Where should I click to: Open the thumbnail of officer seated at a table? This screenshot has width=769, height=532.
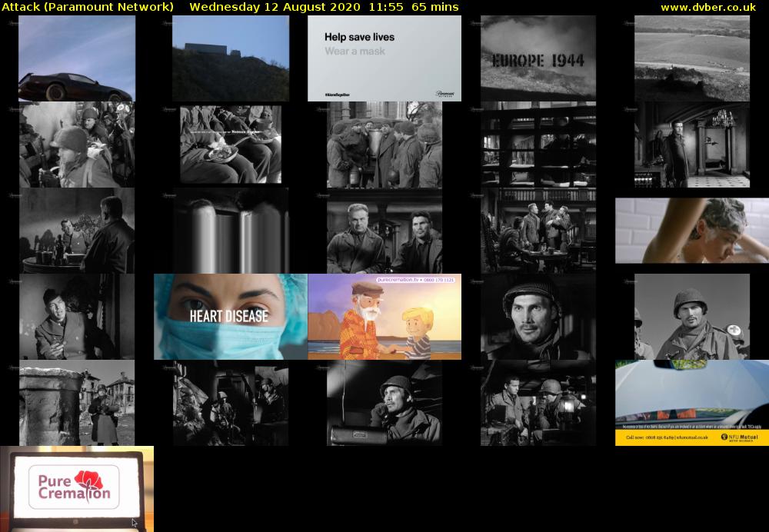pyautogui.click(x=77, y=231)
